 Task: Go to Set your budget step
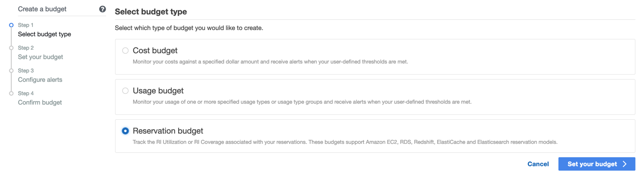(x=40, y=57)
